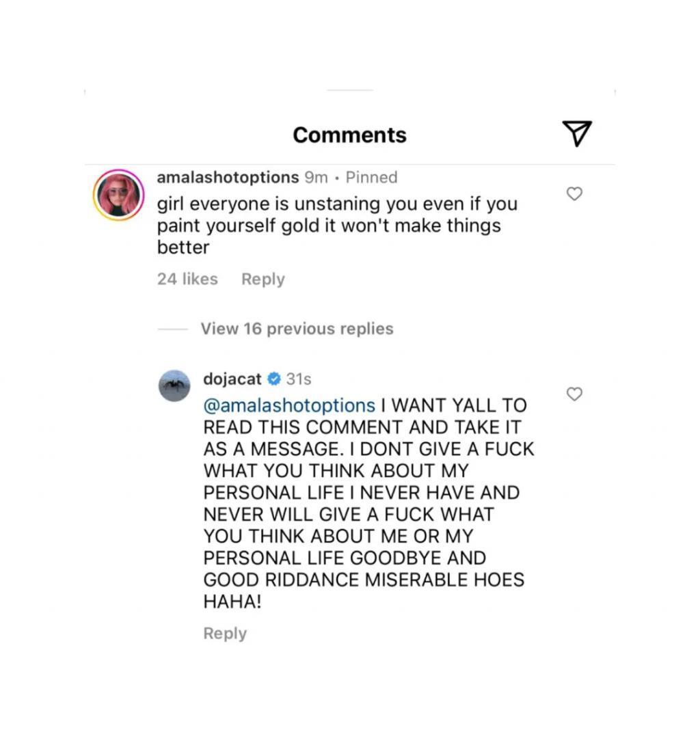View the 24 likes list
Image resolution: width=700 pixels, height=745 pixels.
[x=187, y=279]
